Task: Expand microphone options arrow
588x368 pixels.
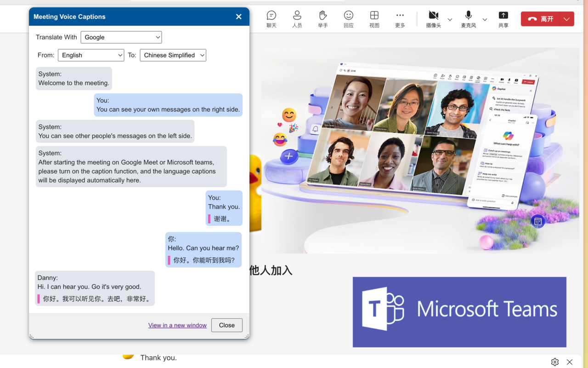Action: point(485,19)
